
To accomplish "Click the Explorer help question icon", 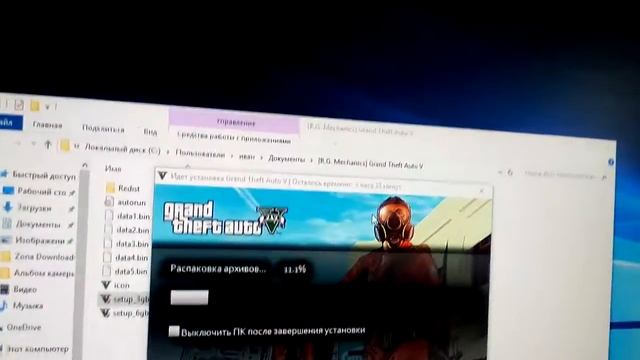I will 611,162.
